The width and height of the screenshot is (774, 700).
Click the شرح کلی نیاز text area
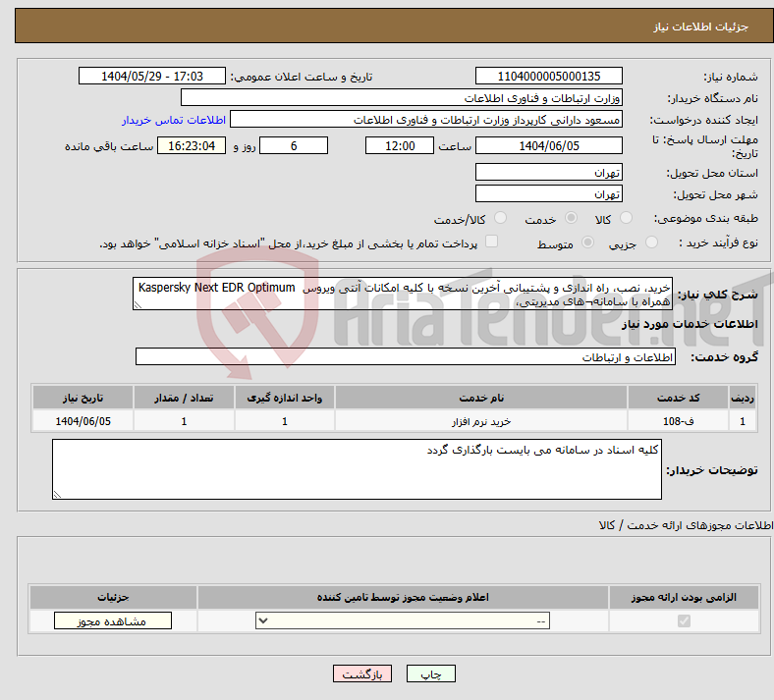click(403, 294)
